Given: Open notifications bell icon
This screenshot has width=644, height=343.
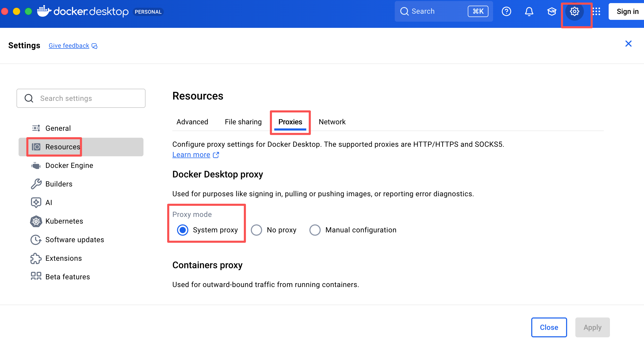Looking at the screenshot, I should pyautogui.click(x=529, y=12).
